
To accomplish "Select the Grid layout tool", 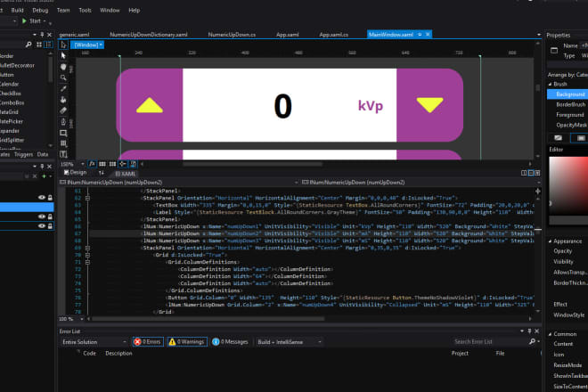I will pyautogui.click(x=63, y=143).
